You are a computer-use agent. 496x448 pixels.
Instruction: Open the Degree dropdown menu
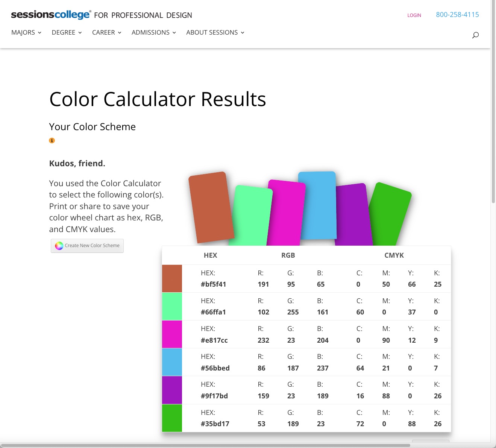(67, 33)
